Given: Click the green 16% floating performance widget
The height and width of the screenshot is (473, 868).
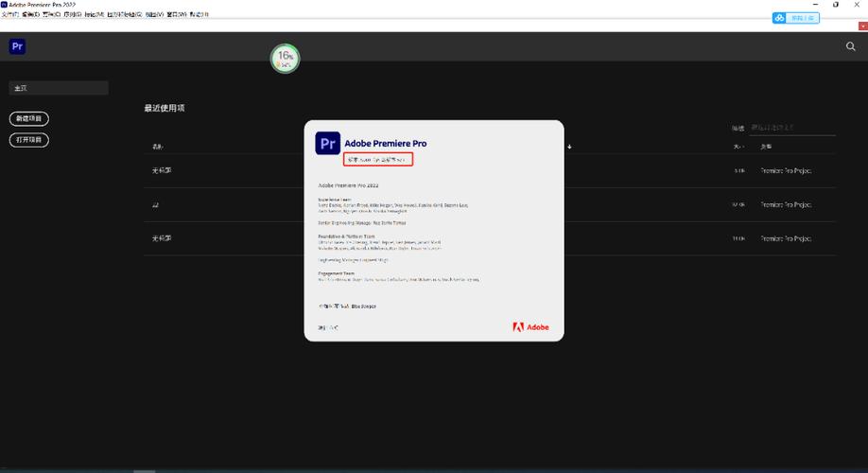Looking at the screenshot, I should coord(285,59).
